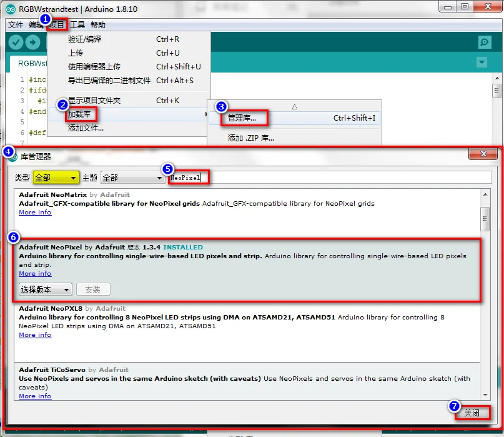This screenshot has height=437, width=504.
Task: Open the Serial Monitor magnifier icon
Action: pyautogui.click(x=485, y=42)
